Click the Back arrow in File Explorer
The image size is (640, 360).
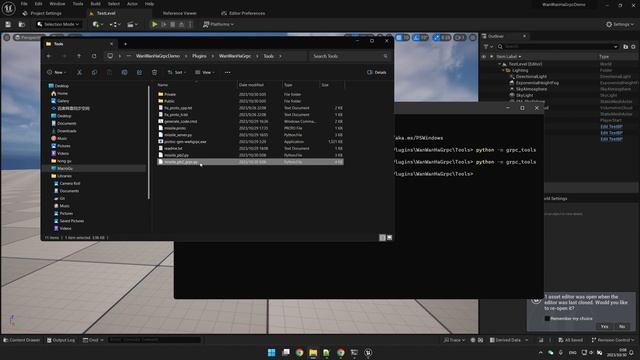tap(49, 56)
